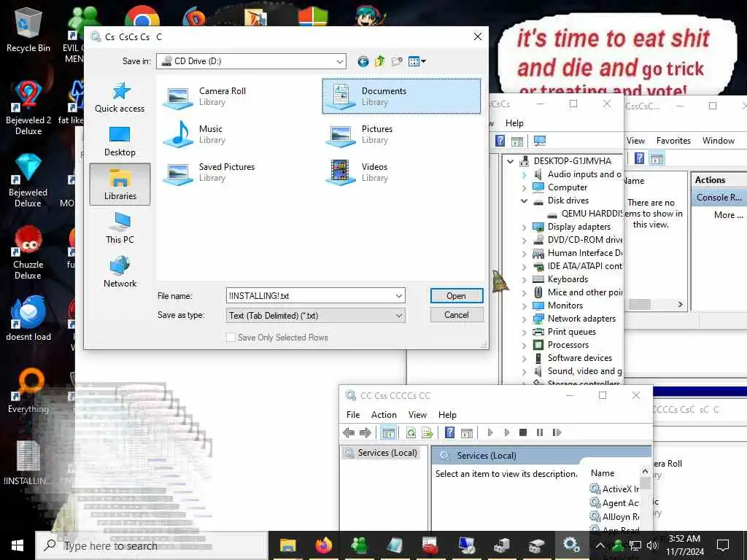Click the Export List icon in Services toolbar

point(427,432)
